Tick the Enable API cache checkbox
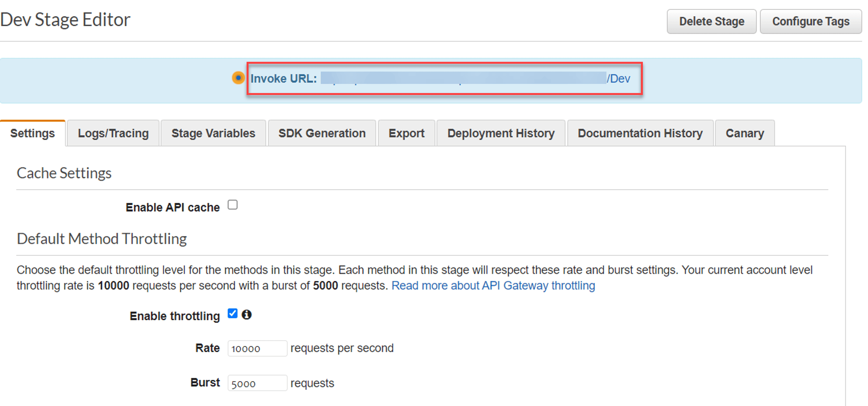This screenshot has width=868, height=406. pos(233,205)
